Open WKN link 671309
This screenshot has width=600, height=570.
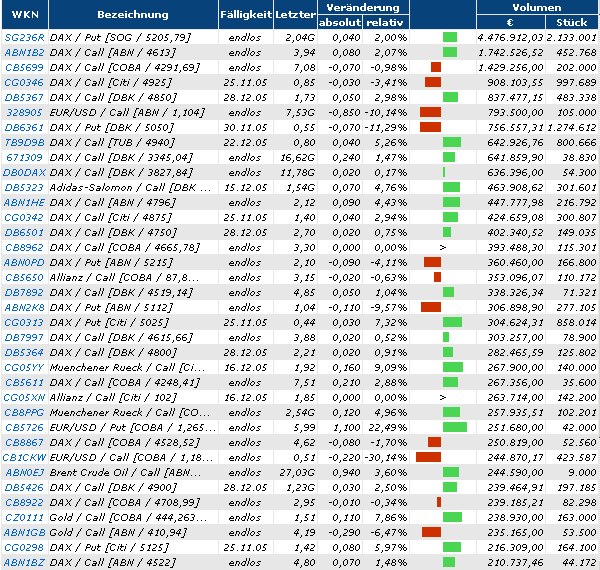click(x=24, y=158)
